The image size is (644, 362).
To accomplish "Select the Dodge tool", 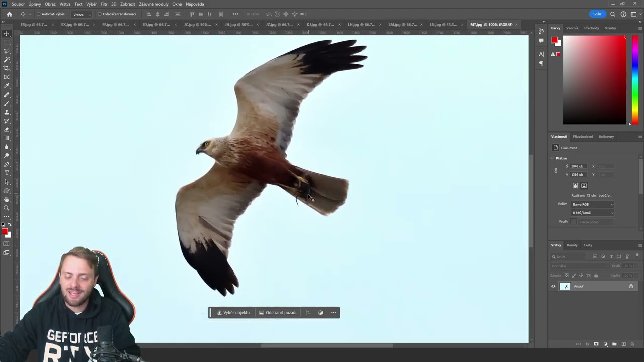I will click(7, 155).
